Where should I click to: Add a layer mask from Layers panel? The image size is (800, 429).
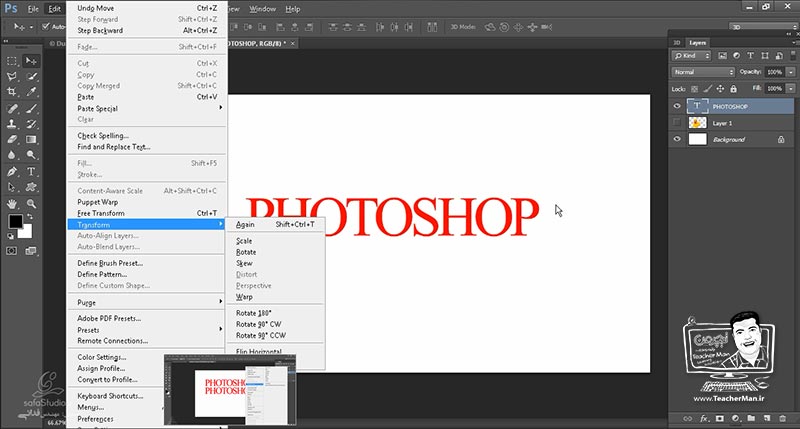719,418
